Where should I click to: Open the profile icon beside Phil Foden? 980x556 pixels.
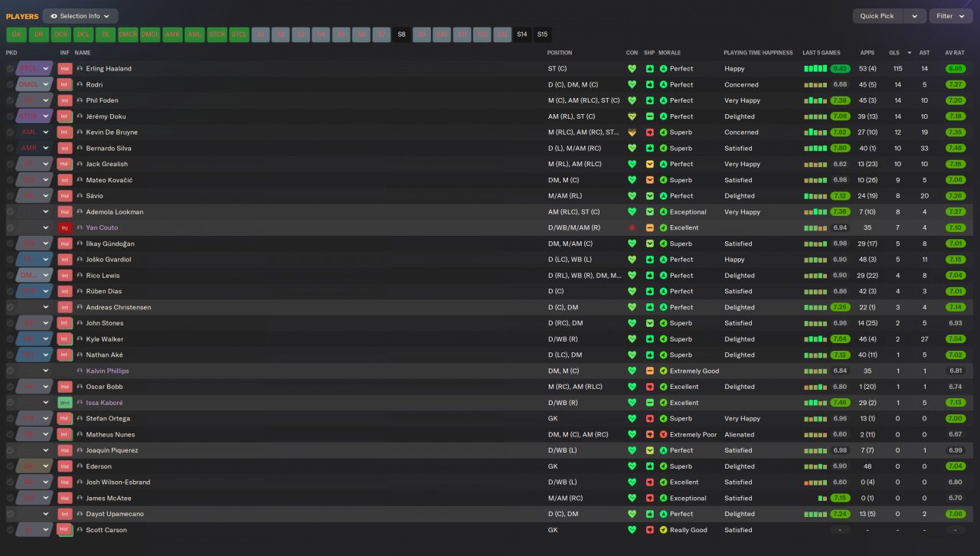point(80,100)
